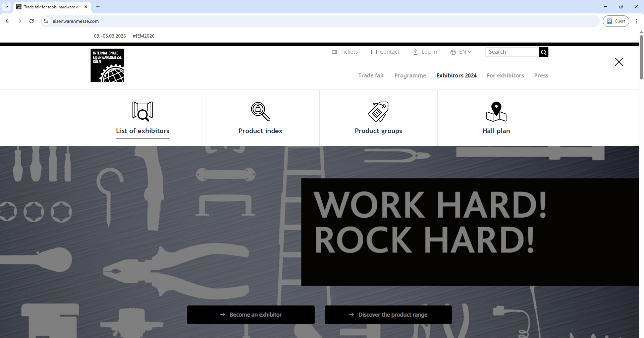Open Chrome's three-dot menu
This screenshot has height=338, width=644.
click(x=636, y=21)
